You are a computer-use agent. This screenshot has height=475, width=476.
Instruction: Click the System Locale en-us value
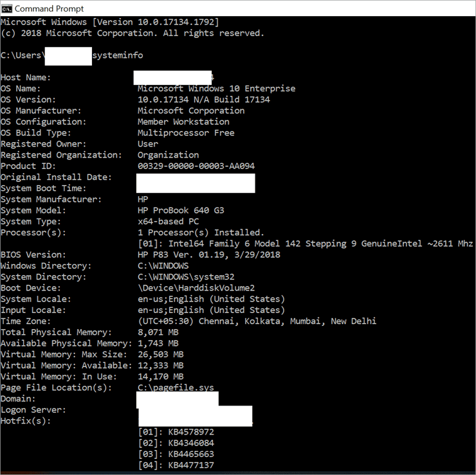(x=211, y=299)
